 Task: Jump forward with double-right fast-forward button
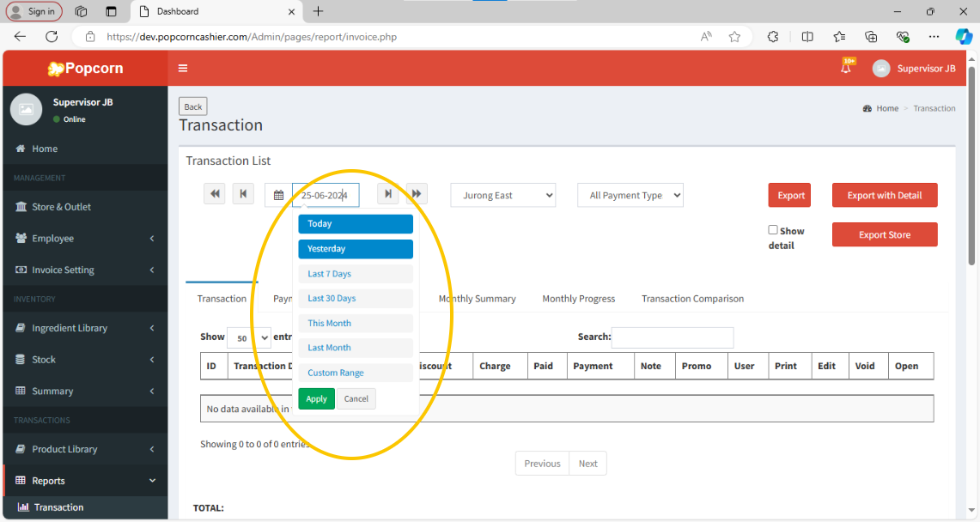point(417,194)
